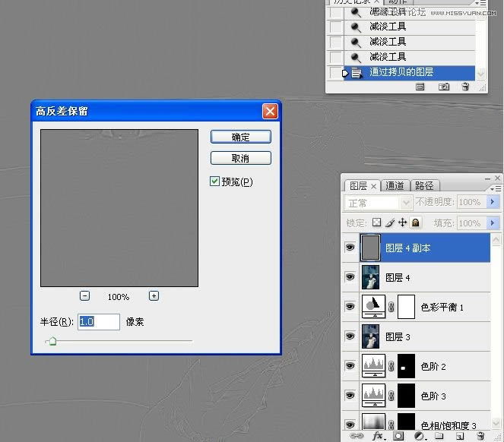The image size is (504, 442).
Task: Create new snapshot camera icon in History panel
Action: pos(444,87)
